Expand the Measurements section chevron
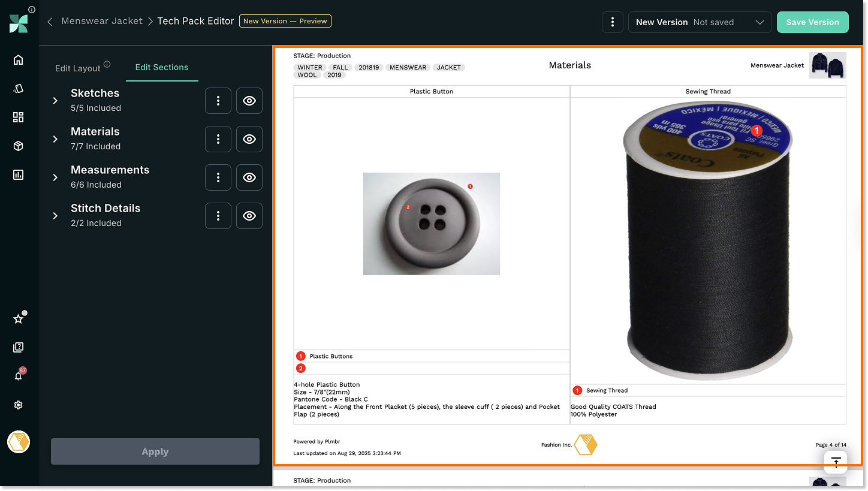This screenshot has width=868, height=491. pos(55,177)
